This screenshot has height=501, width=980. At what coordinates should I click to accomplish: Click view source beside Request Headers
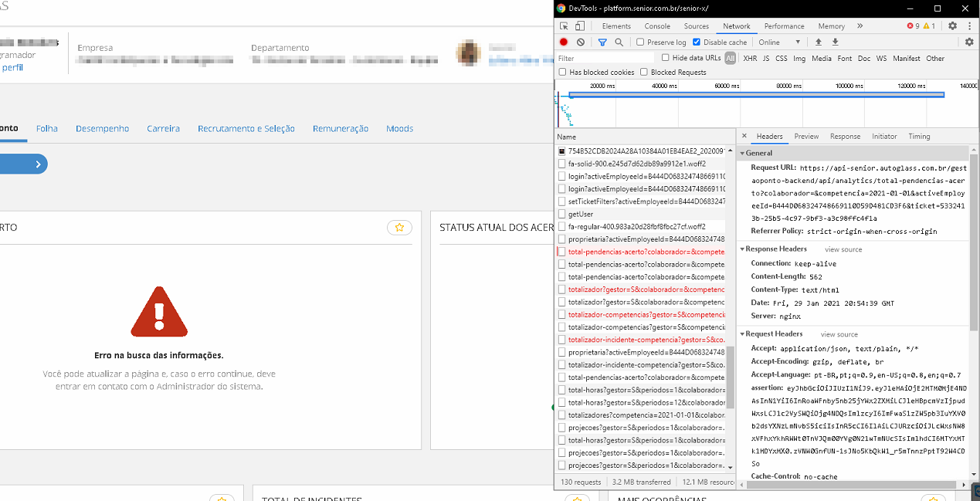[839, 334]
